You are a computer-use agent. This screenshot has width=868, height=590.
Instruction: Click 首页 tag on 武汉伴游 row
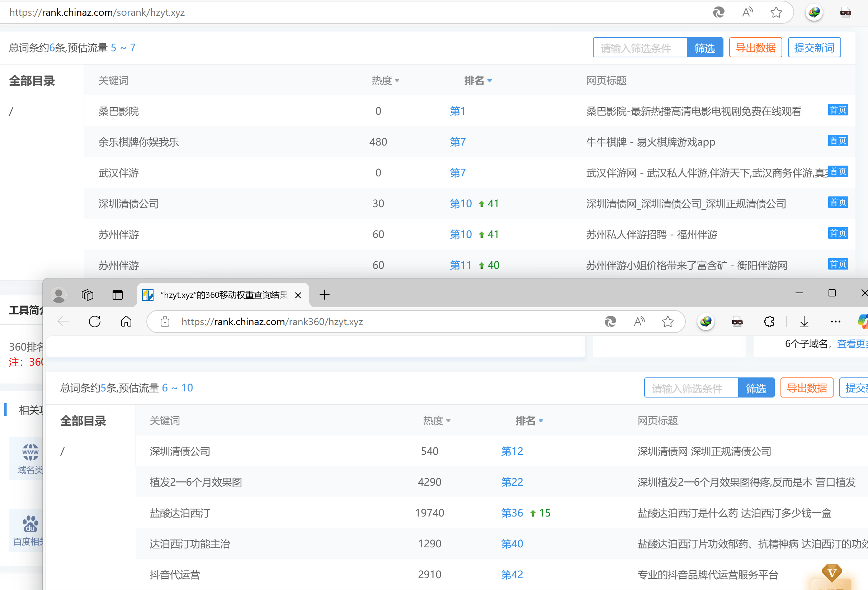click(838, 171)
